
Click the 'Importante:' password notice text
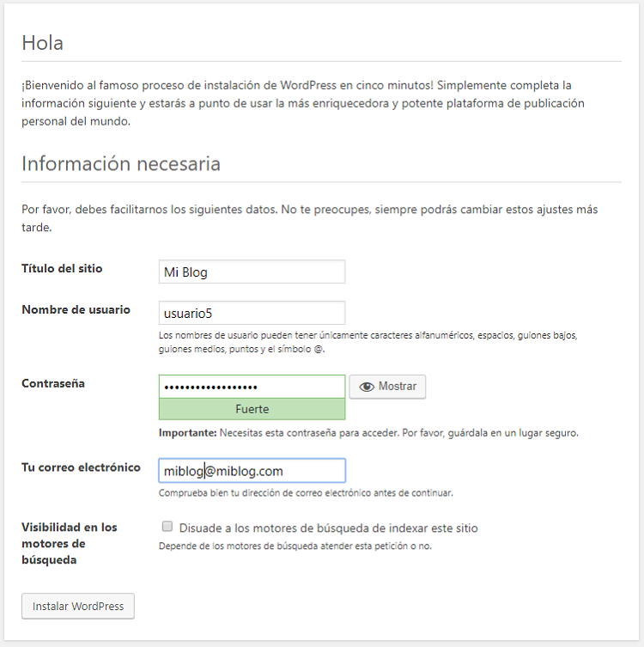[368, 433]
